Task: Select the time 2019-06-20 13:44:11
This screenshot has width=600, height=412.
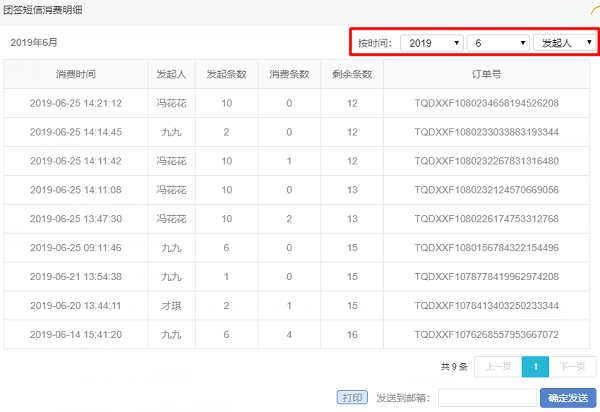Action: (76, 306)
